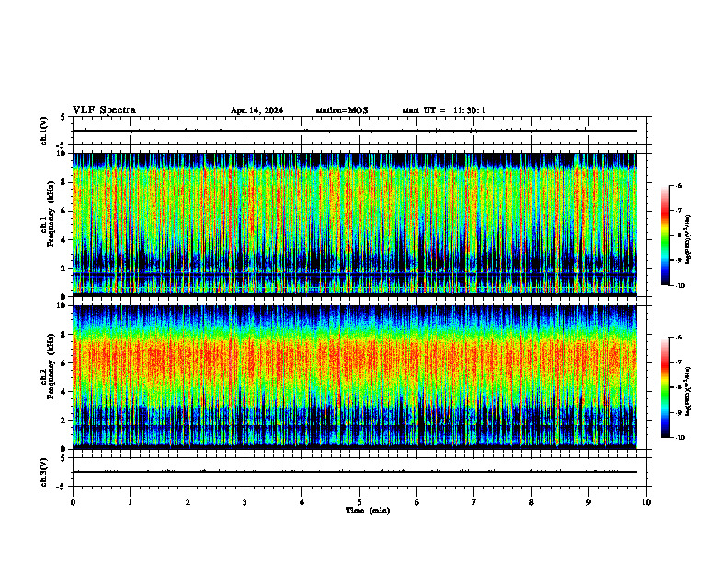Click the time axis tick label "2"
This screenshot has width=728, height=563.
point(188,502)
